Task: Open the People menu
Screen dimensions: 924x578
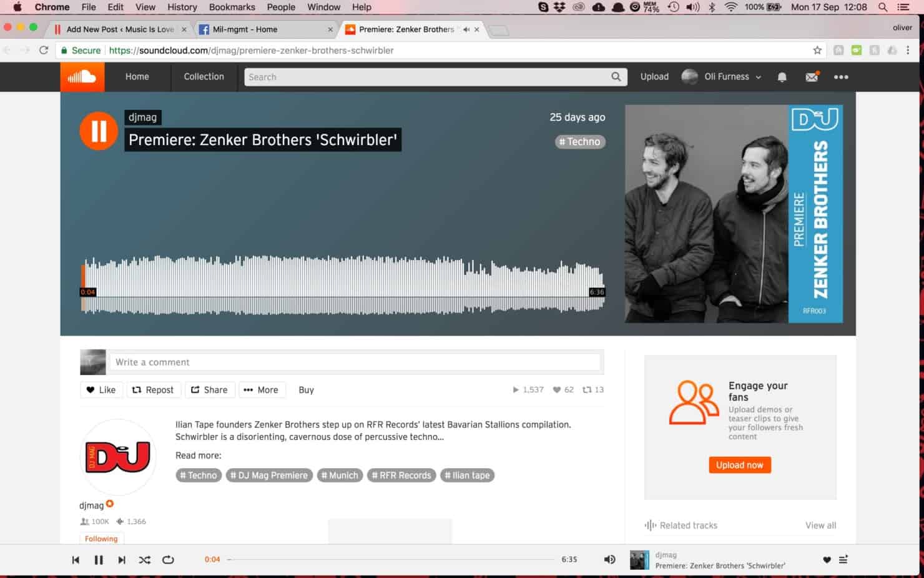Action: pyautogui.click(x=281, y=7)
